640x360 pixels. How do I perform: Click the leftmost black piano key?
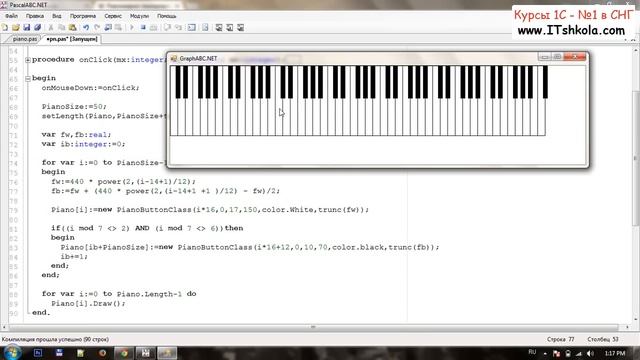click(178, 82)
